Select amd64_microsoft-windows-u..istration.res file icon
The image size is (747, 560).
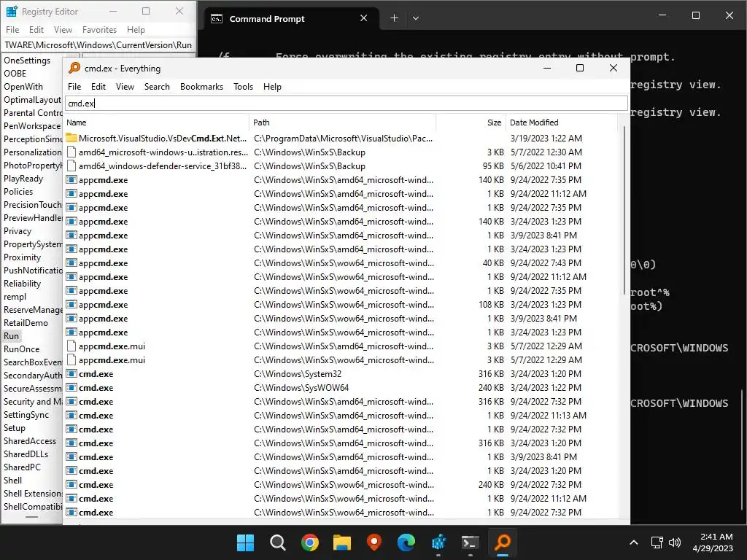71,152
